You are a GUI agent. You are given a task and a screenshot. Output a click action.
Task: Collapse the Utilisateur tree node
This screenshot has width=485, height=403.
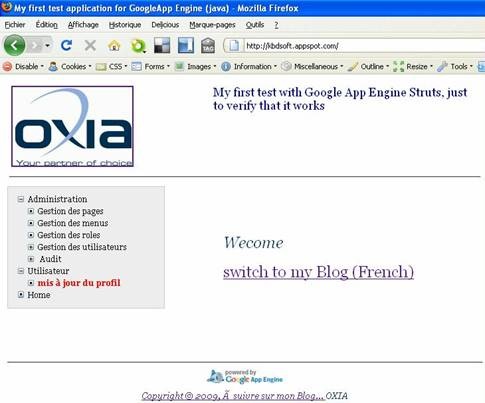21,271
